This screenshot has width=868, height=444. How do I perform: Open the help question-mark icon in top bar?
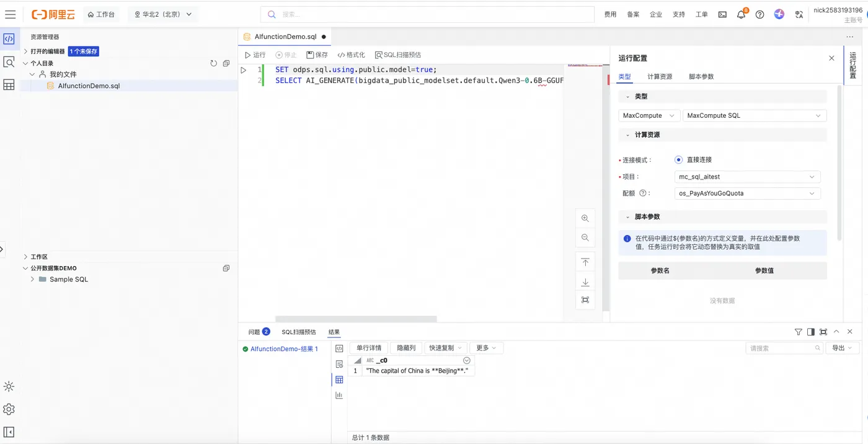coord(759,14)
